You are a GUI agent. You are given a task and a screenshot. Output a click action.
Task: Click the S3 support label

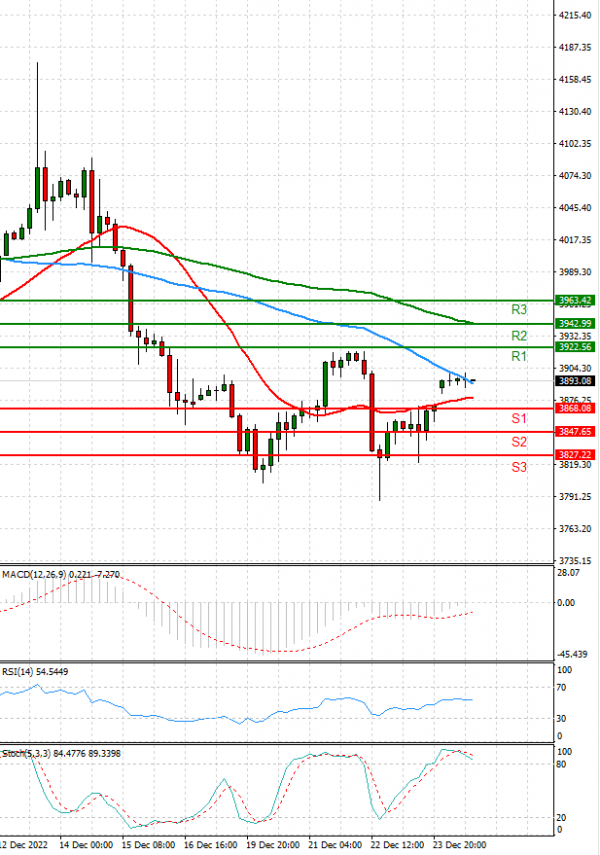pos(519,467)
